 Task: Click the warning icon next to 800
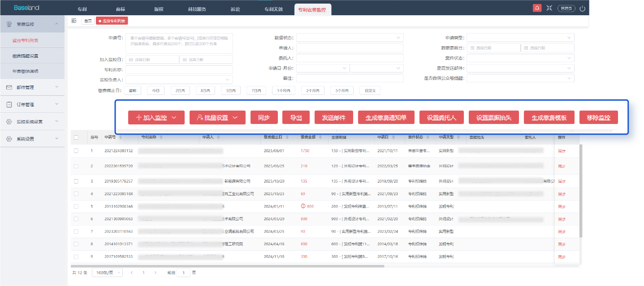[x=303, y=206]
